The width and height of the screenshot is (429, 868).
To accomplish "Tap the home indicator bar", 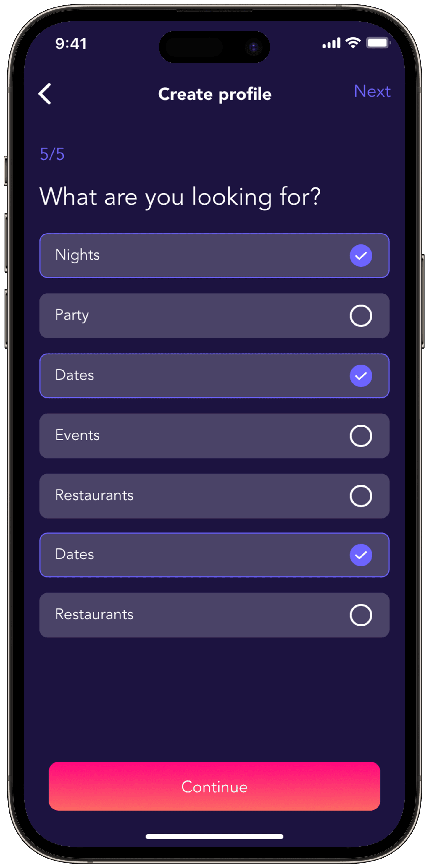I will [x=214, y=836].
